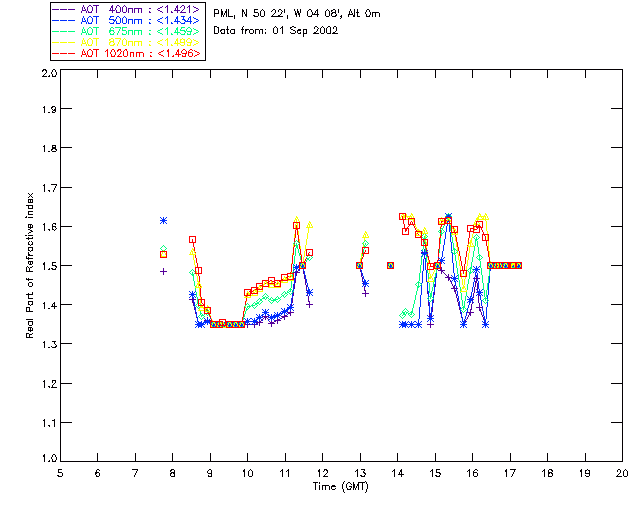
Task: Click the 2.0 tick on the y-axis
Action: 48,74
